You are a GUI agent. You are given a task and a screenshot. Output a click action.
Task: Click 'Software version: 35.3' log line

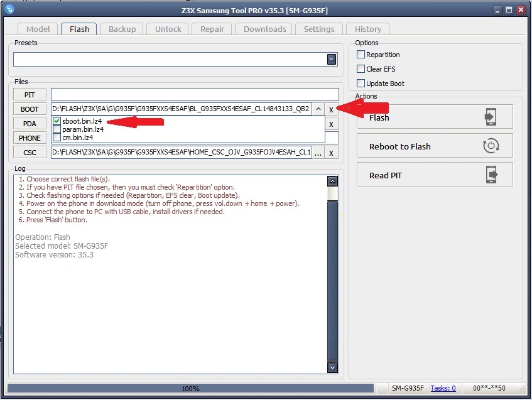54,255
